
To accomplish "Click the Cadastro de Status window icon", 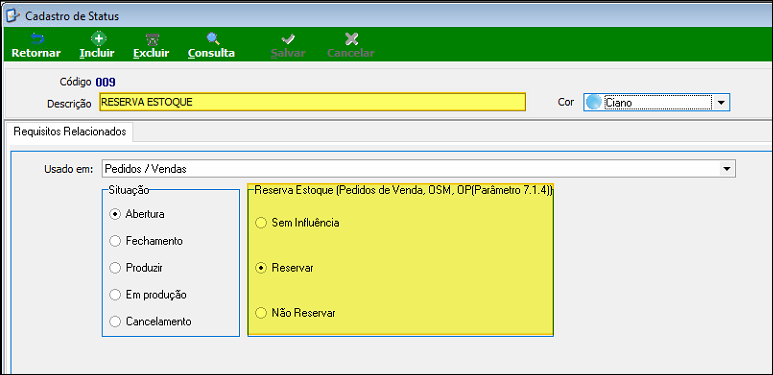I will point(12,16).
